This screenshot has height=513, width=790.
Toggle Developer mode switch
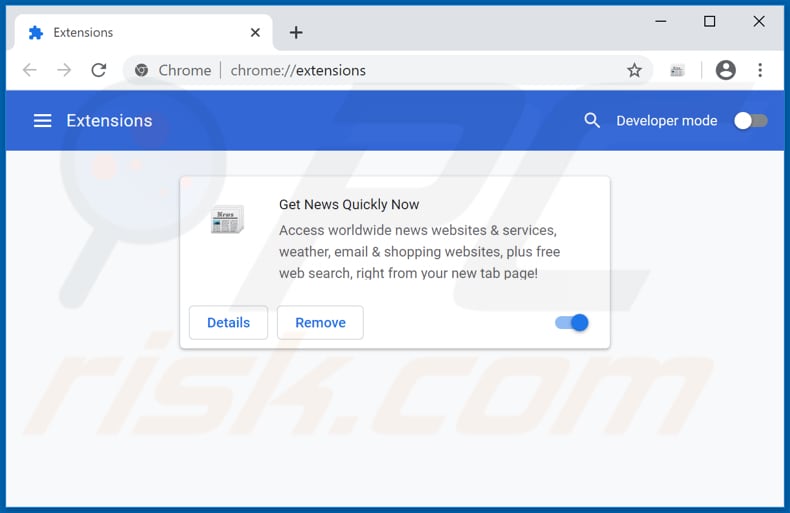(751, 121)
